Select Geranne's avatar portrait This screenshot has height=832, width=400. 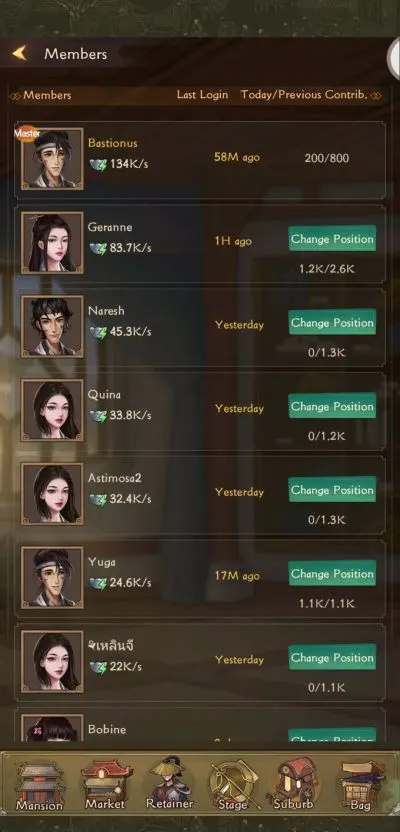[52, 242]
